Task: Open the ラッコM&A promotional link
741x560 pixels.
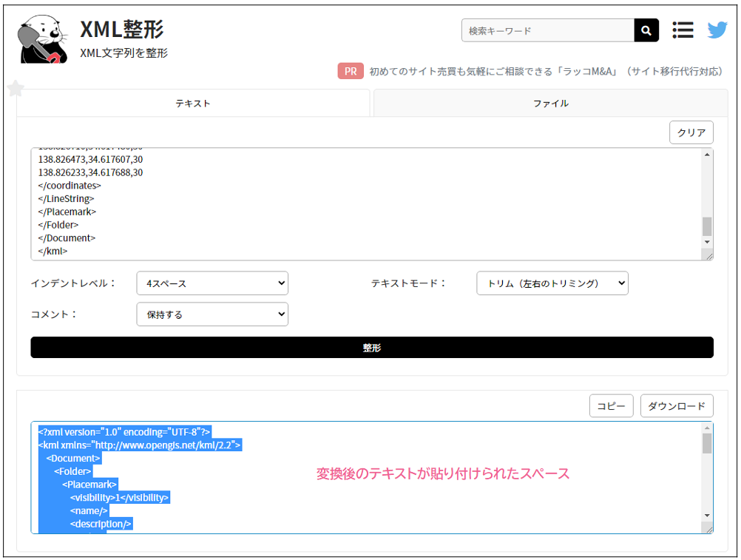Action: tap(545, 71)
